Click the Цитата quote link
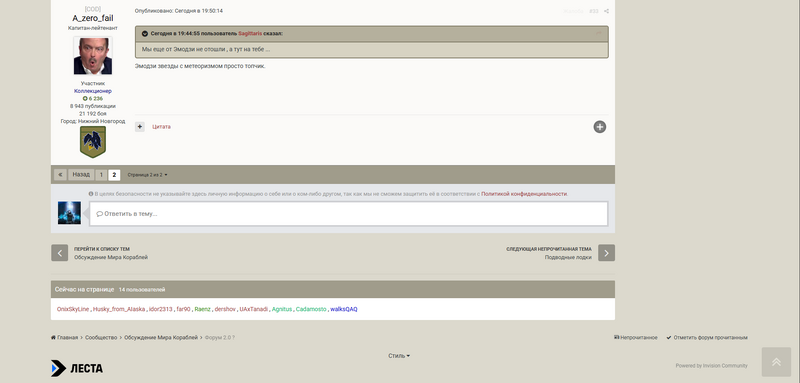Image resolution: width=800 pixels, height=383 pixels. [161, 126]
